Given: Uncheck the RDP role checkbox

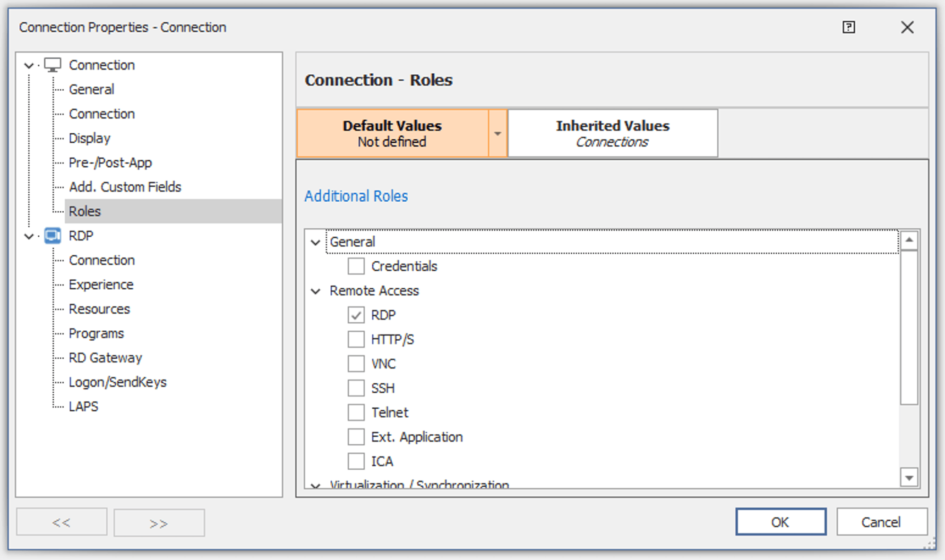Looking at the screenshot, I should [x=356, y=315].
